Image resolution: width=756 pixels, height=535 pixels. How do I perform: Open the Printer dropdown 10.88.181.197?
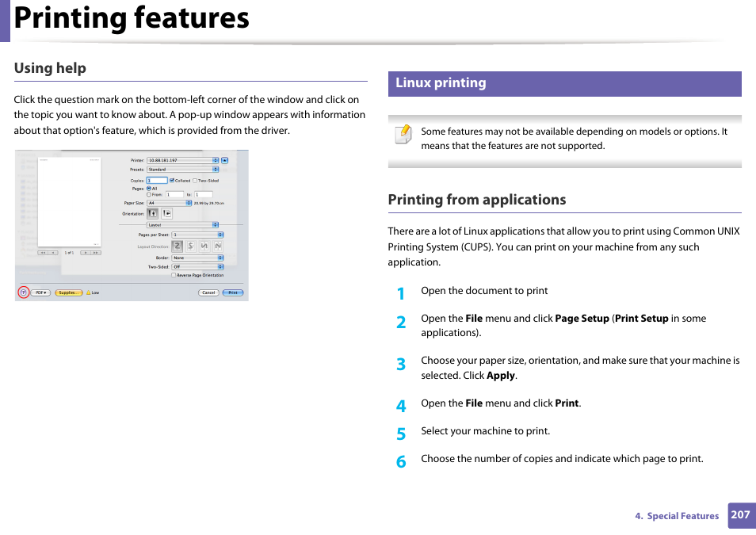(183, 160)
